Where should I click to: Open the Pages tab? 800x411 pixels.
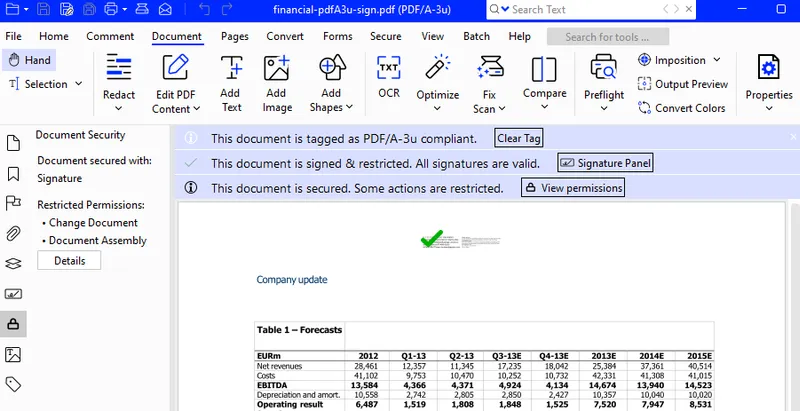tap(235, 36)
